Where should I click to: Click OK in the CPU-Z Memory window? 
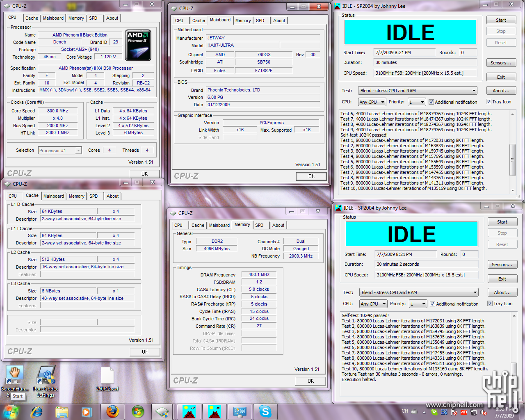(x=310, y=381)
